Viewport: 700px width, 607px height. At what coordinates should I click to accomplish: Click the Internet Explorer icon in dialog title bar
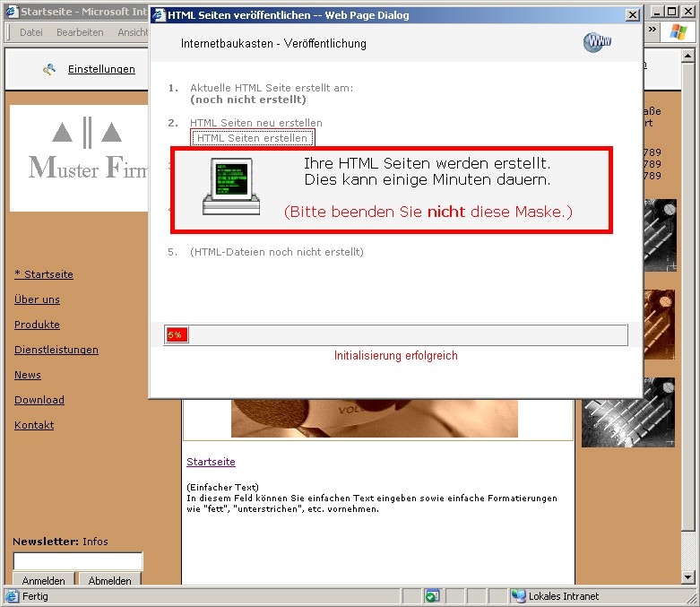tap(158, 15)
